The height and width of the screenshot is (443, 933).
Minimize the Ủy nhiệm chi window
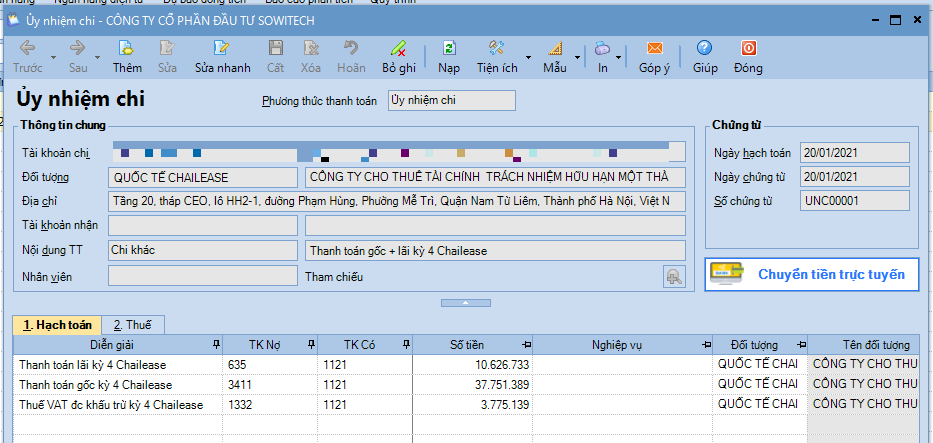874,20
